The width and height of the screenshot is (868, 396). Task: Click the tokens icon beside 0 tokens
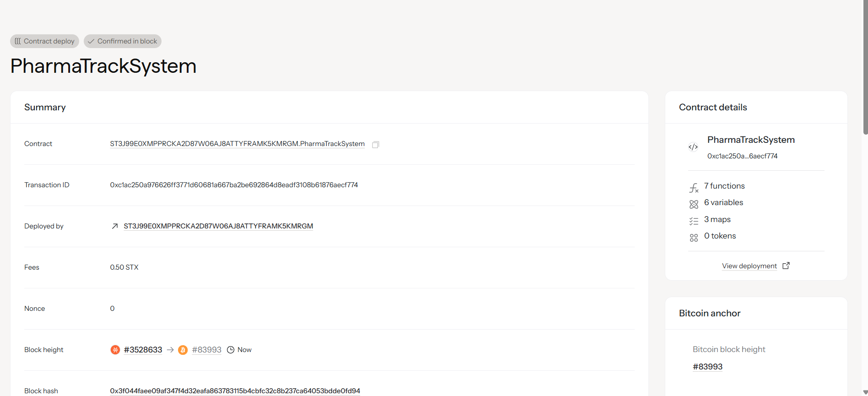click(x=694, y=238)
